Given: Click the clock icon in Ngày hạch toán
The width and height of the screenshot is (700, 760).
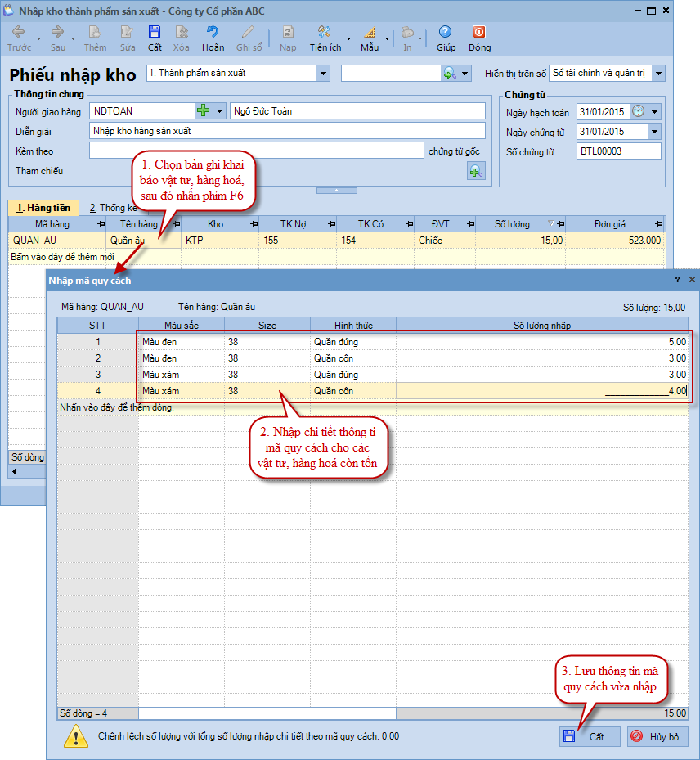Looking at the screenshot, I should point(639,111).
